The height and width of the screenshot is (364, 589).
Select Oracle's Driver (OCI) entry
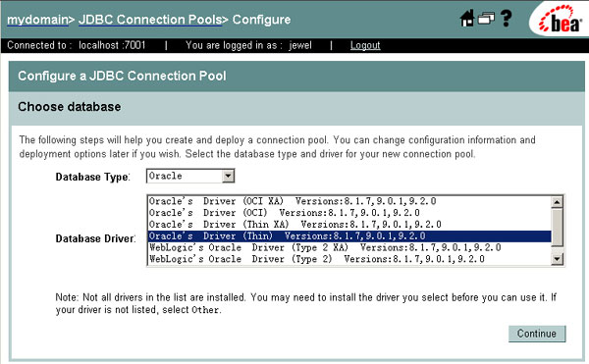click(349, 213)
